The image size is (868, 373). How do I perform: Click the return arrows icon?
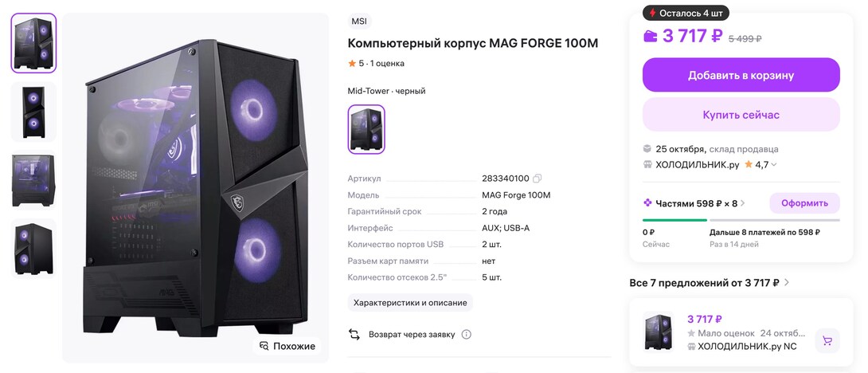pos(355,335)
